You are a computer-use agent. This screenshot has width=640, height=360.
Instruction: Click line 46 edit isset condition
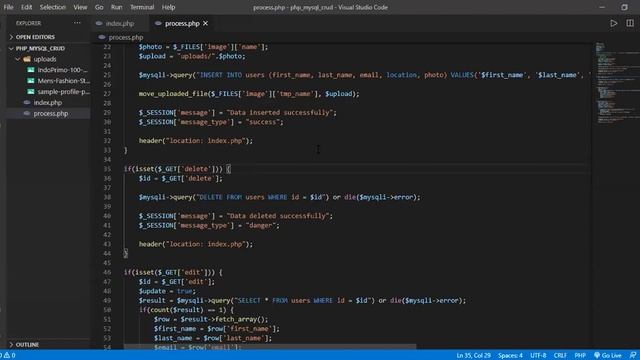(173, 272)
